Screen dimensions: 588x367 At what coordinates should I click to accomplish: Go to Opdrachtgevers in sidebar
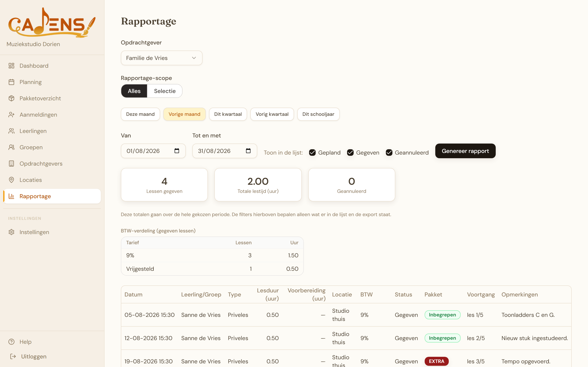click(x=41, y=164)
